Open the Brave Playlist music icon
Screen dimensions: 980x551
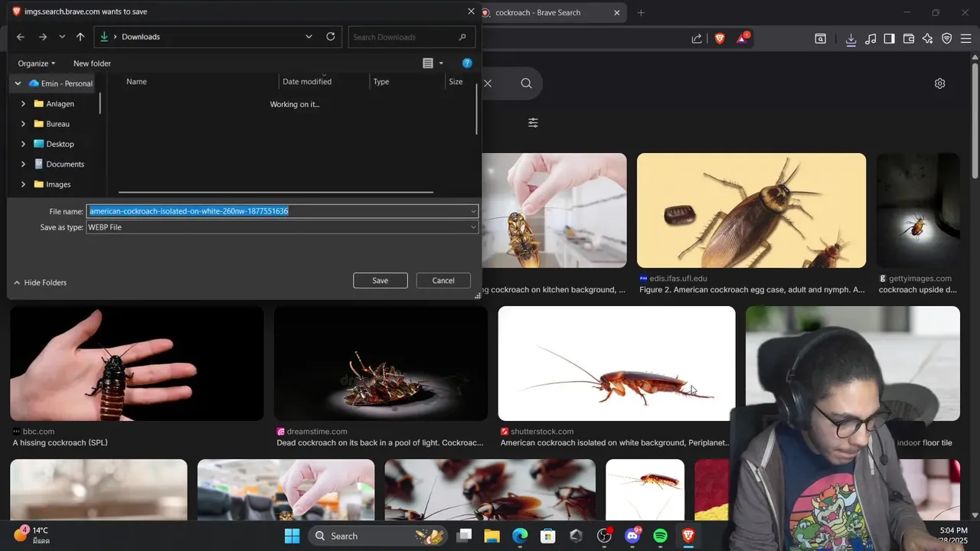(x=871, y=38)
